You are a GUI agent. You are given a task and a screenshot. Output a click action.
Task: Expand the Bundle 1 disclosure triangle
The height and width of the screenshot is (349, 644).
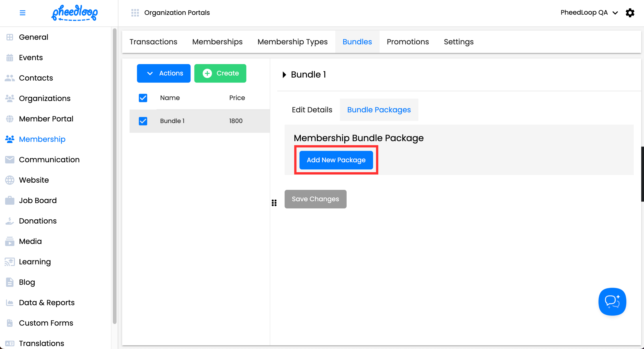pyautogui.click(x=284, y=75)
